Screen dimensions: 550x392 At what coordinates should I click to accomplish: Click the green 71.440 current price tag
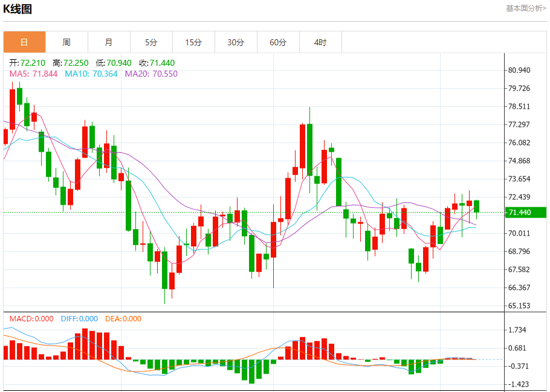[x=525, y=212]
